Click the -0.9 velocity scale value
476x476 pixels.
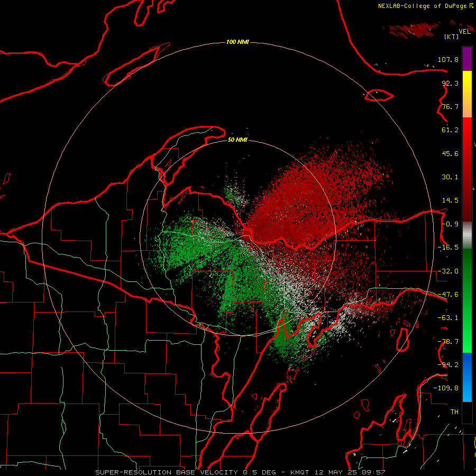click(450, 224)
